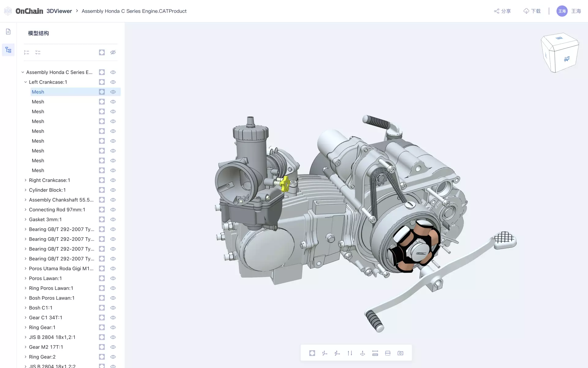Set Z-axis up orientation in bottom toolbar
The height and width of the screenshot is (368, 588).
tap(337, 353)
